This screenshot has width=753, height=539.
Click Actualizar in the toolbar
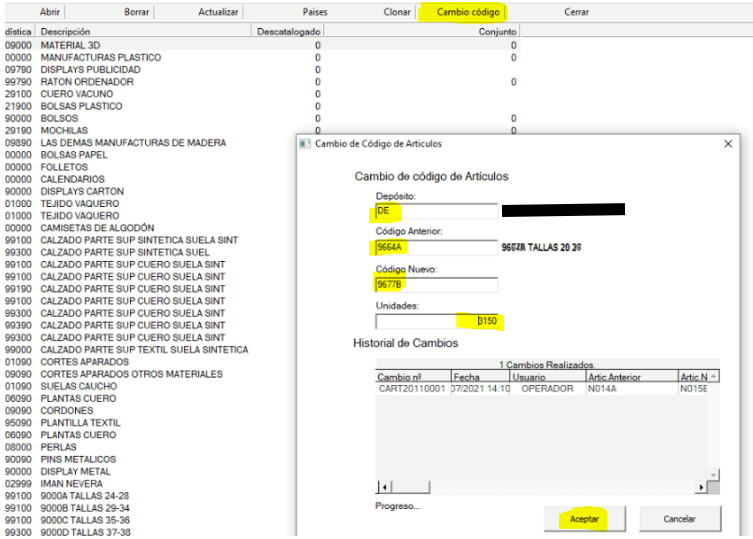coord(219,12)
